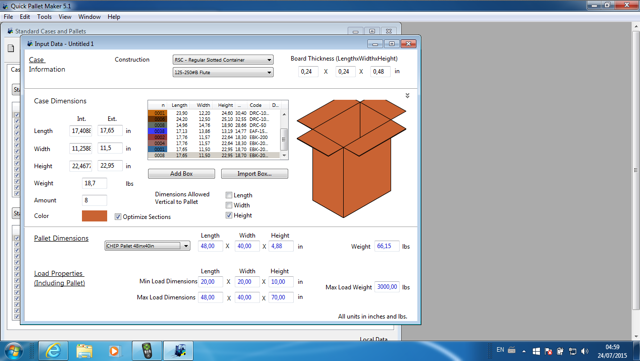Click the orange 3D box preview image
This screenshot has width=640, height=361.
351,158
